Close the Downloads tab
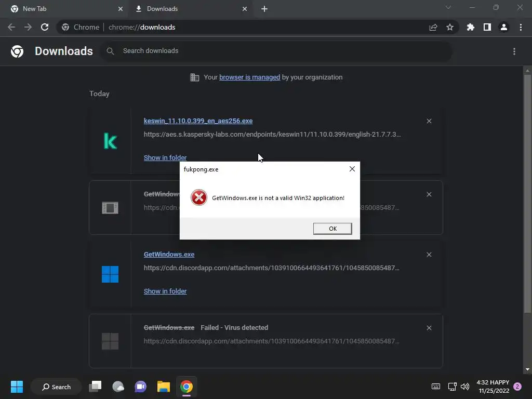 pos(245,9)
